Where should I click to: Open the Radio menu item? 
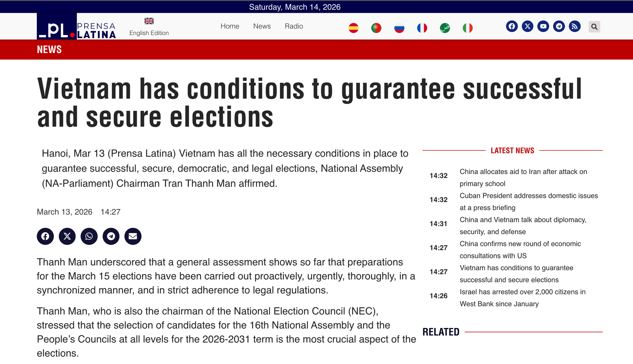[x=294, y=26]
